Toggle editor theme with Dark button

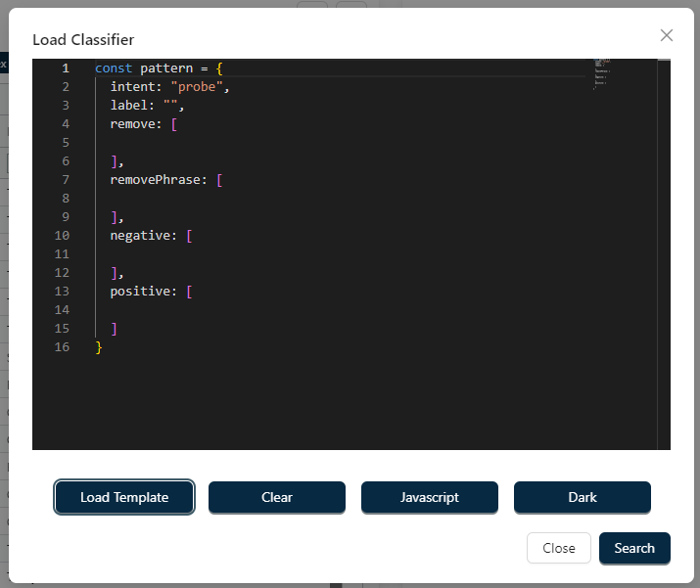click(583, 497)
